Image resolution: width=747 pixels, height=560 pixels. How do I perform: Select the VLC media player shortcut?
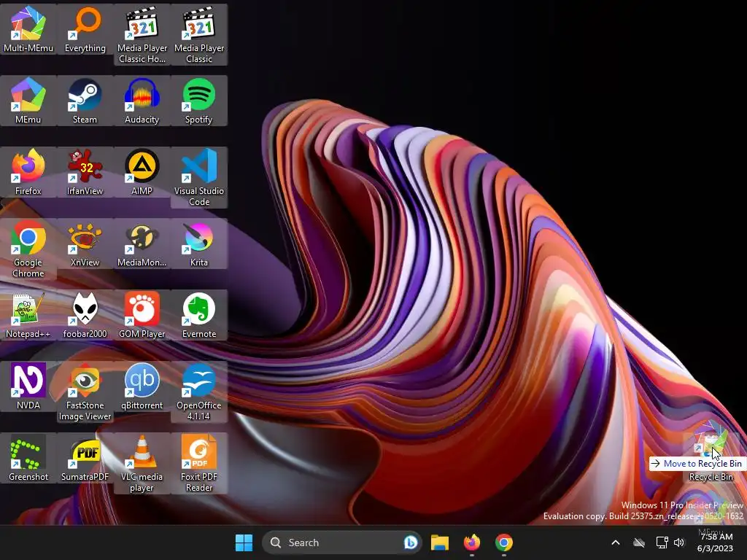tap(142, 463)
